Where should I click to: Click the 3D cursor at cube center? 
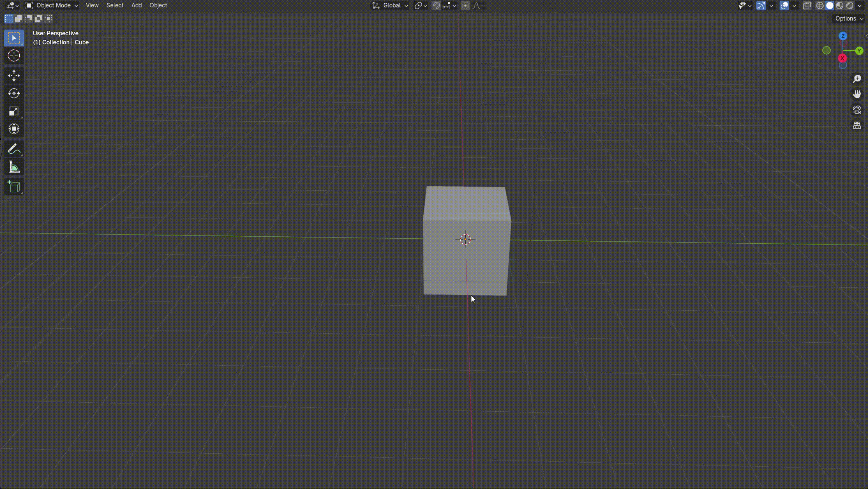pos(465,239)
